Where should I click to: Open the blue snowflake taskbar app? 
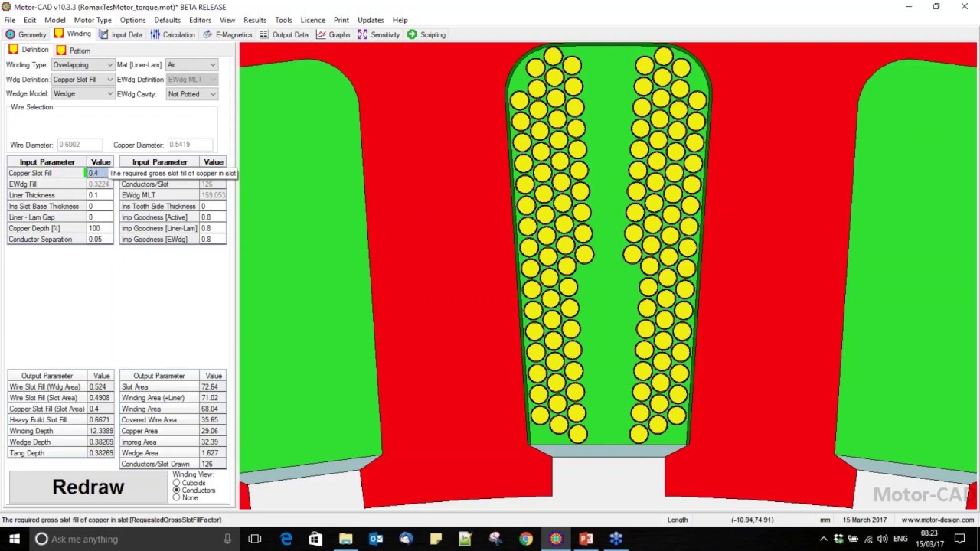click(616, 539)
